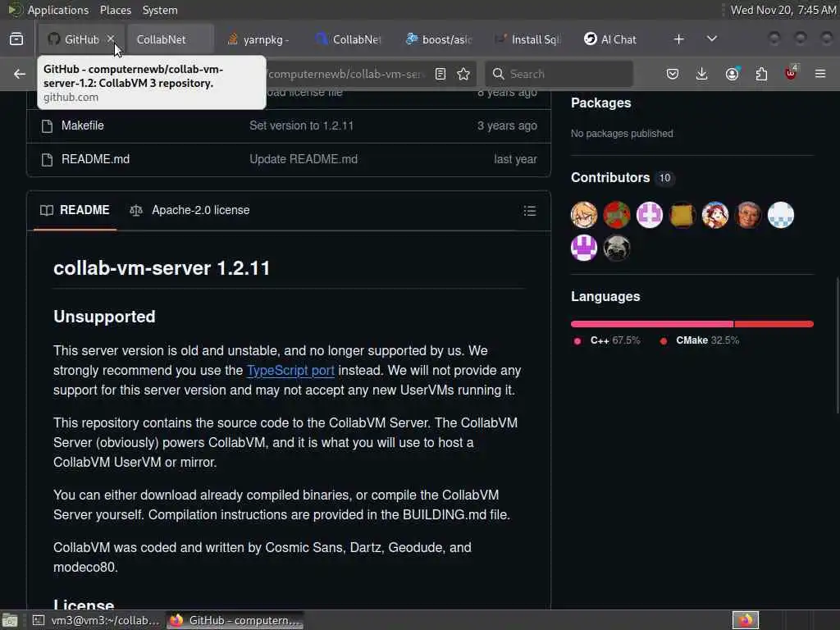Open the Pocket save icon

point(673,74)
